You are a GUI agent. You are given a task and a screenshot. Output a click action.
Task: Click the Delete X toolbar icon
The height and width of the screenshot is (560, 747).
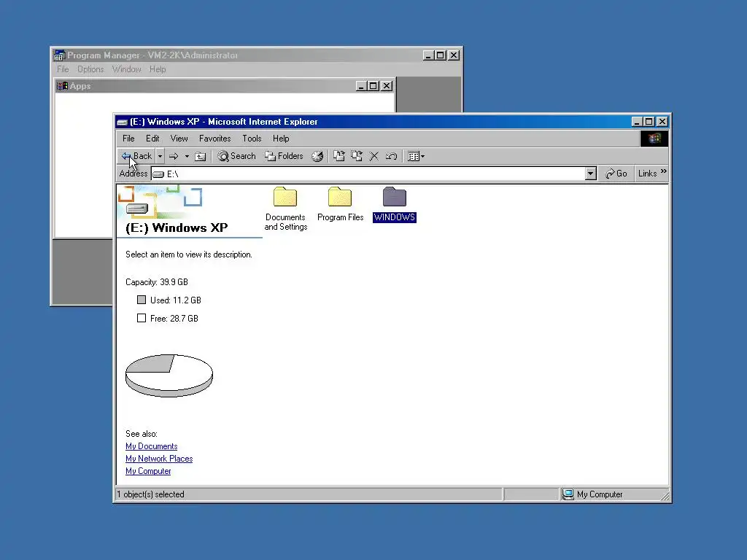tap(374, 156)
